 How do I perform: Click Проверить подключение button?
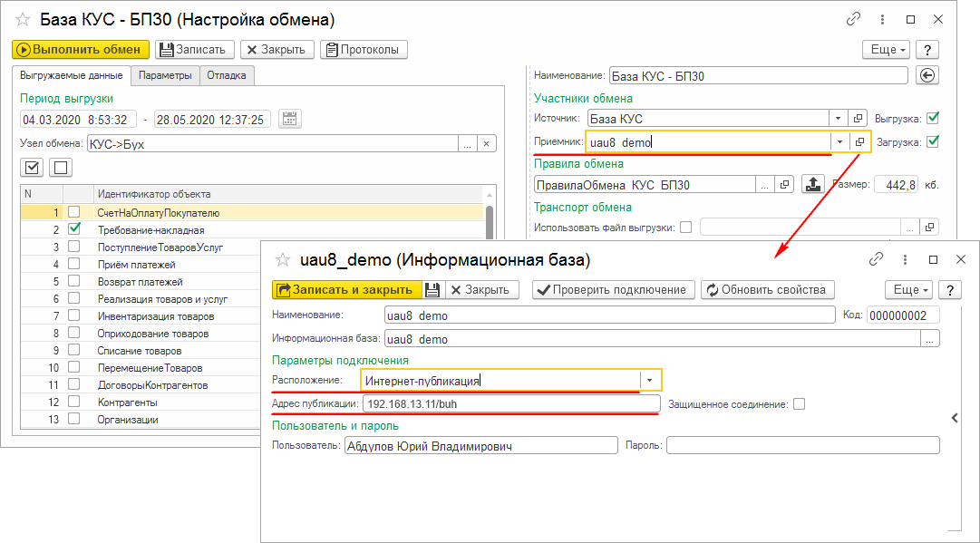coord(614,290)
